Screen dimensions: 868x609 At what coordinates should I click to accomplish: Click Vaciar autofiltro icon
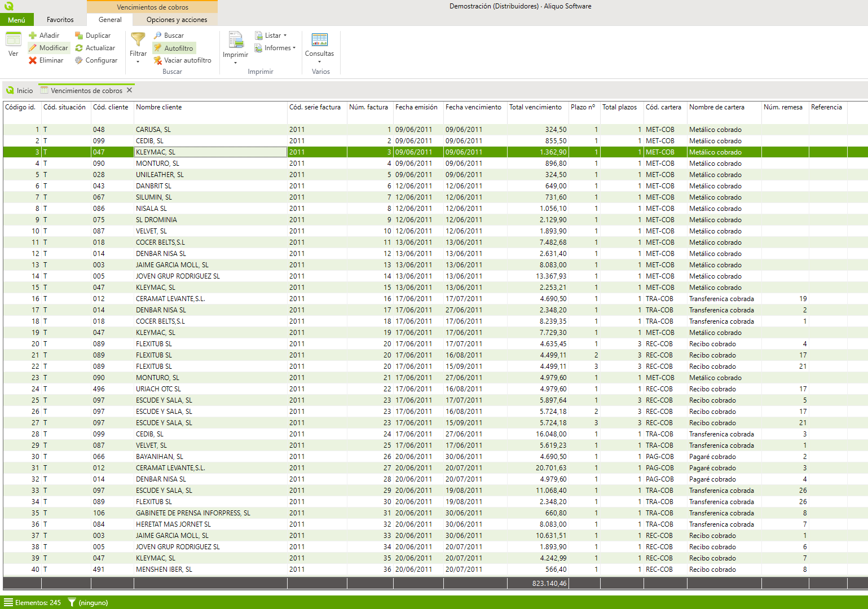tap(158, 60)
